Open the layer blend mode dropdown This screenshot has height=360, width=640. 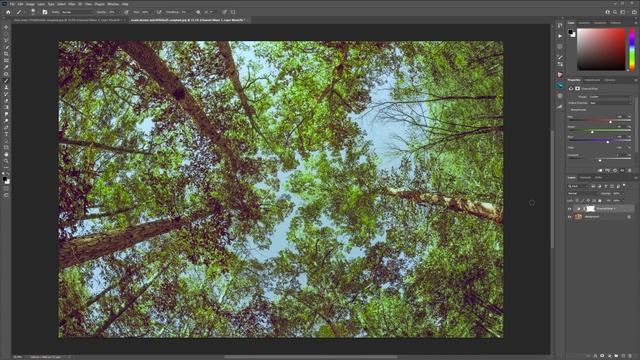pos(582,193)
